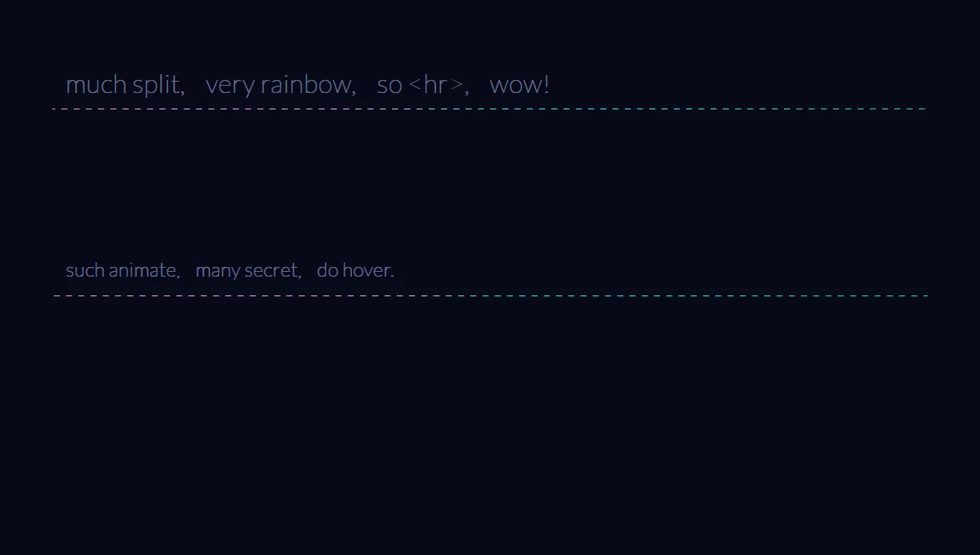
Task: Click the middle of the top dashed rule
Action: 490,108
